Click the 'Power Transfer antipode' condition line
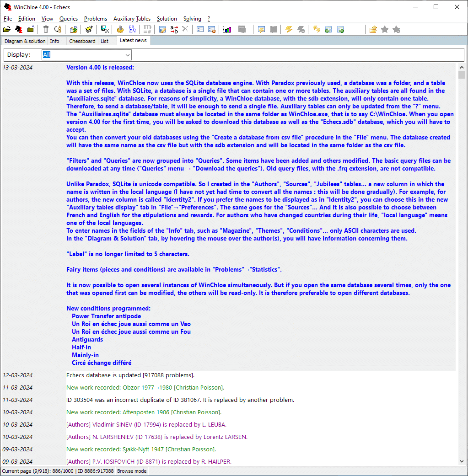The image size is (468, 476). 106,316
